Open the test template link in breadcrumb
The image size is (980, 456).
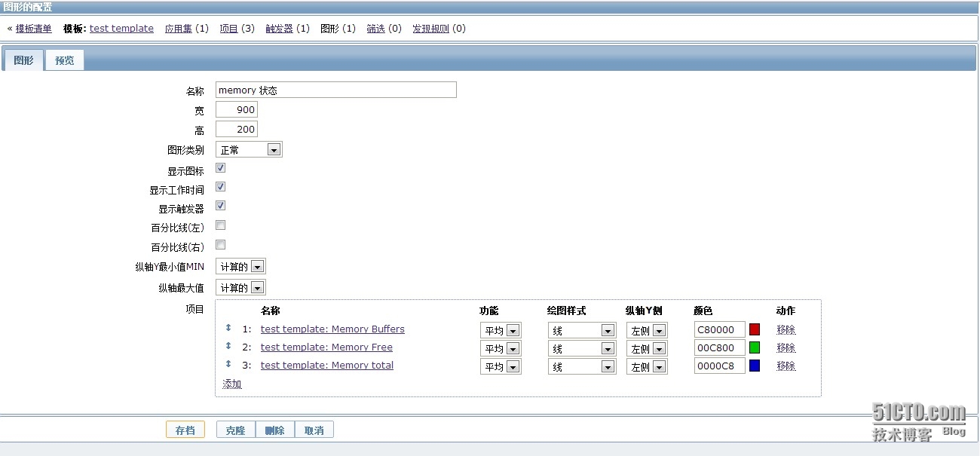click(121, 29)
